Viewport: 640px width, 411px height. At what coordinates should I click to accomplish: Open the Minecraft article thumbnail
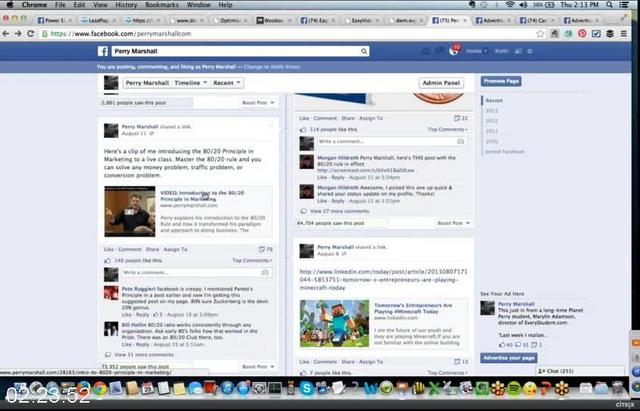[334, 324]
